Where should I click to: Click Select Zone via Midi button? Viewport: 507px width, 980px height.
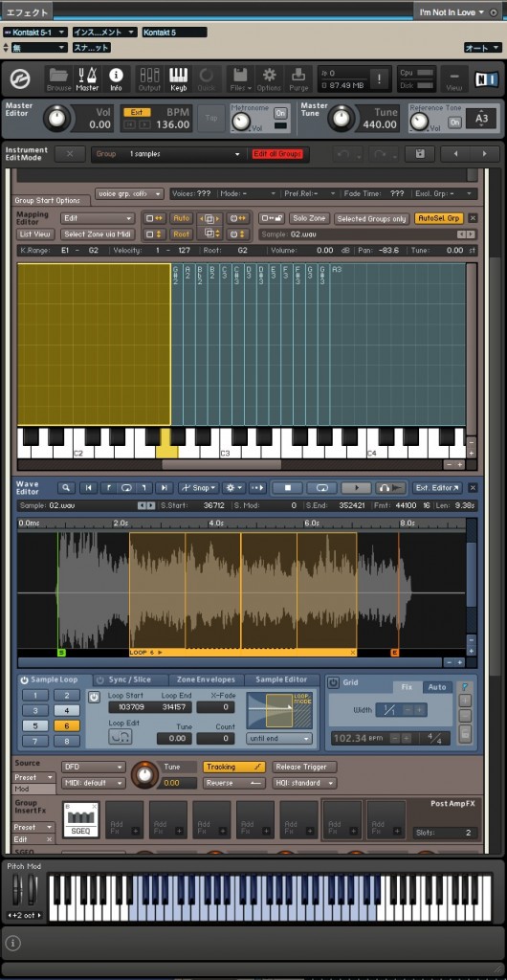point(97,234)
